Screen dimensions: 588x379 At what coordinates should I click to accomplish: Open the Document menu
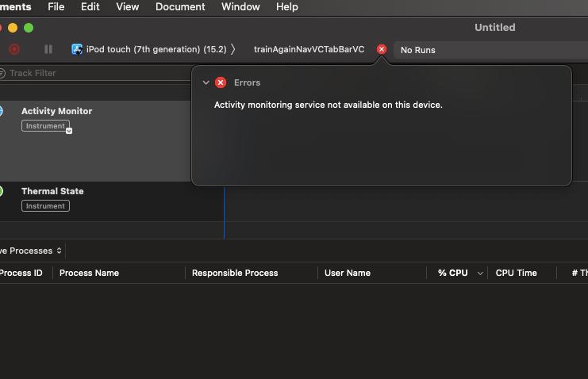point(180,7)
